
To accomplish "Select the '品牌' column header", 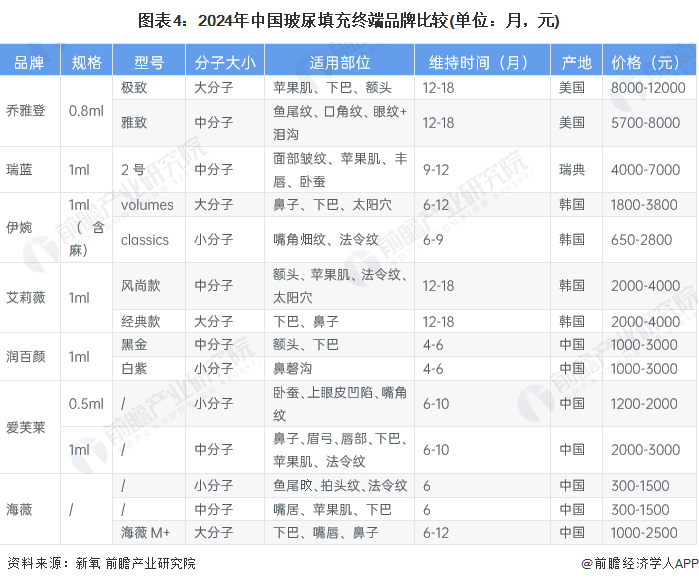I will click(29, 62).
